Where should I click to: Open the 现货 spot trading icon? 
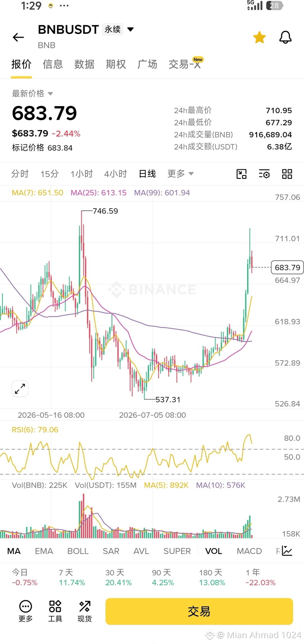(84, 611)
